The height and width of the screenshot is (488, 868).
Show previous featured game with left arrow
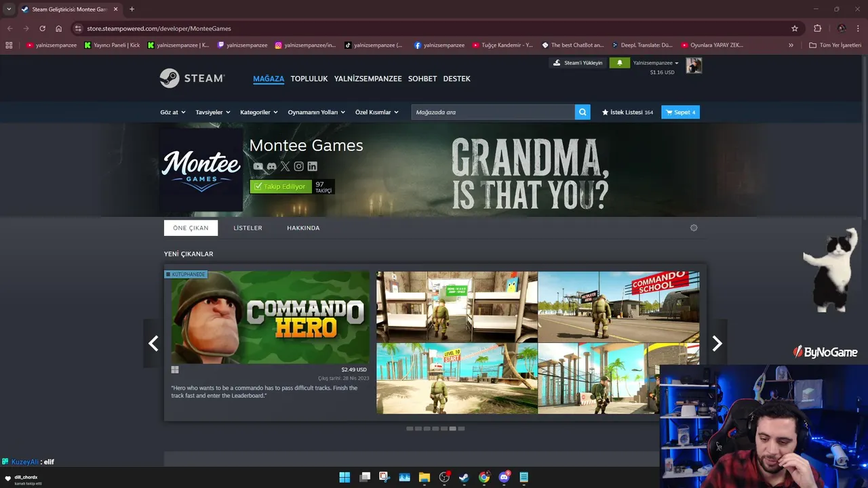click(x=153, y=344)
